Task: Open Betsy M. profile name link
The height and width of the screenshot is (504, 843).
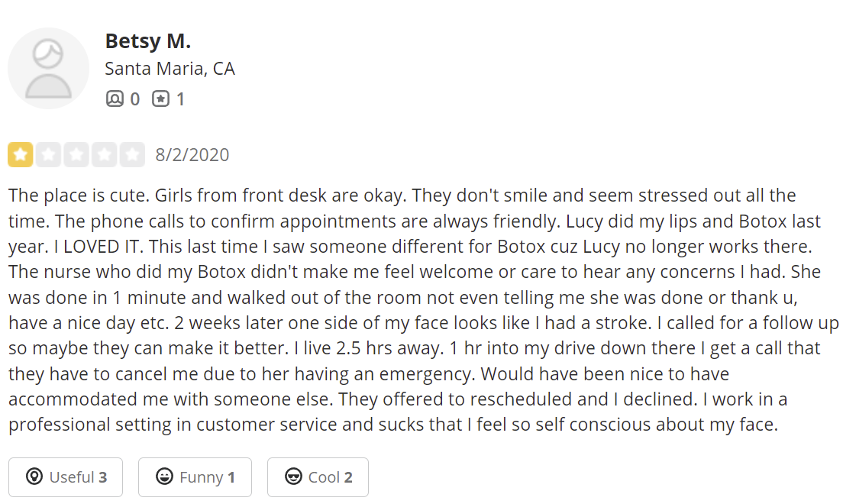Action: tap(148, 41)
